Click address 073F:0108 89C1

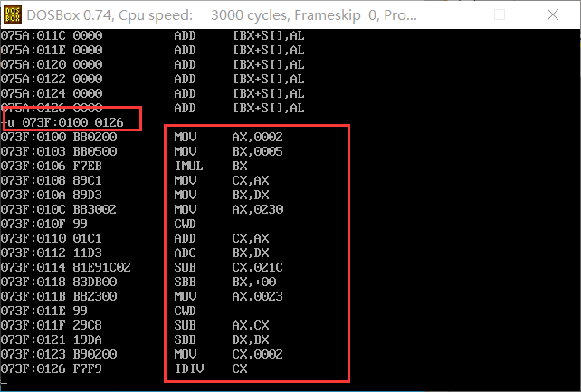[x=52, y=180]
